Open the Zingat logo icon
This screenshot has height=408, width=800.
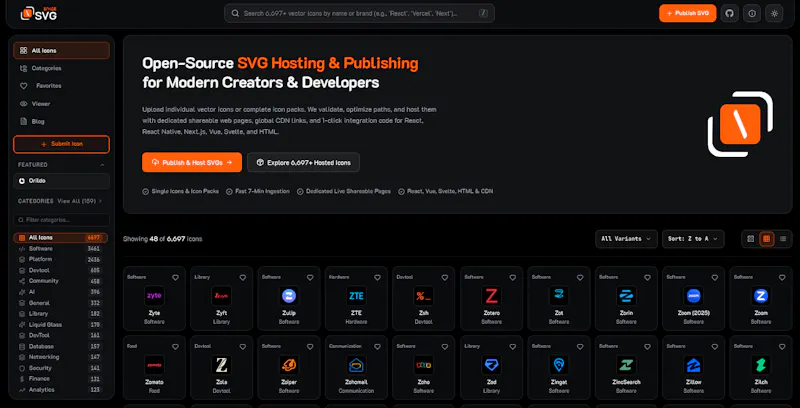click(559, 365)
